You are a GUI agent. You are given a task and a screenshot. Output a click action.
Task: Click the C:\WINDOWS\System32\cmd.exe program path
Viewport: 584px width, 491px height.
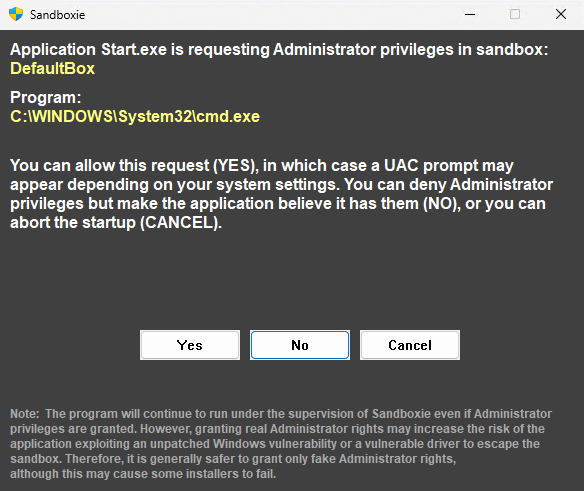coord(135,117)
